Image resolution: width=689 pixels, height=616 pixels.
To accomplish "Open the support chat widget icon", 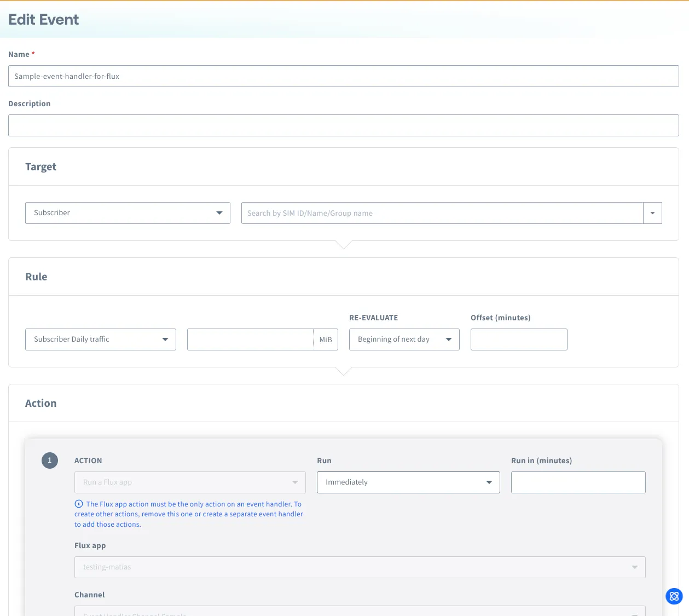I will point(674,596).
